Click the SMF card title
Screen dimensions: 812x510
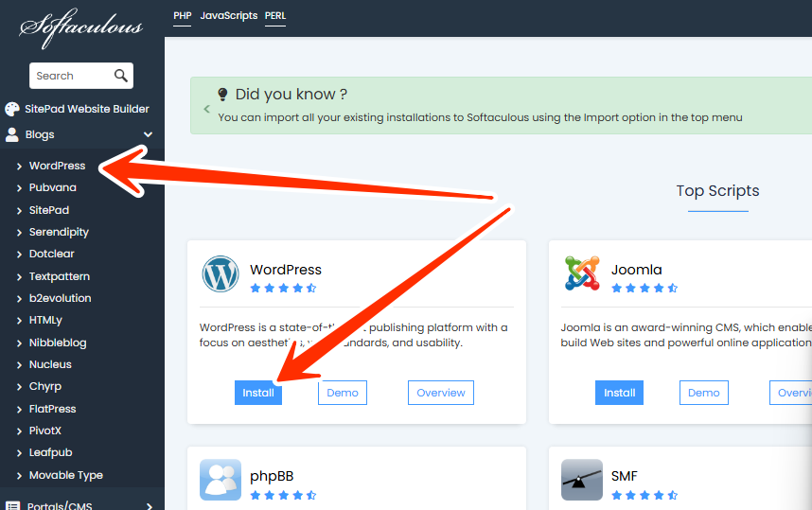click(x=624, y=476)
